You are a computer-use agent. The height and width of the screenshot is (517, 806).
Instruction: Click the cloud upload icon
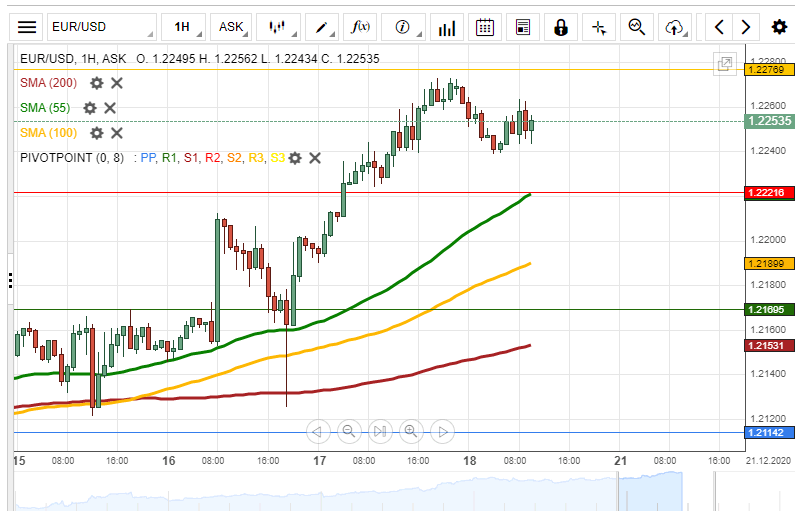point(677,27)
